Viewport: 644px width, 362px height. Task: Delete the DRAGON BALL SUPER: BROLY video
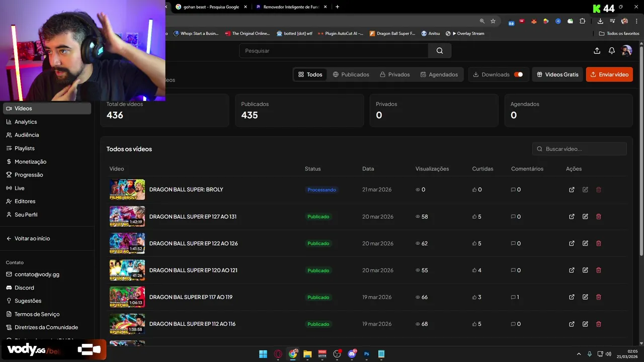pyautogui.click(x=599, y=190)
